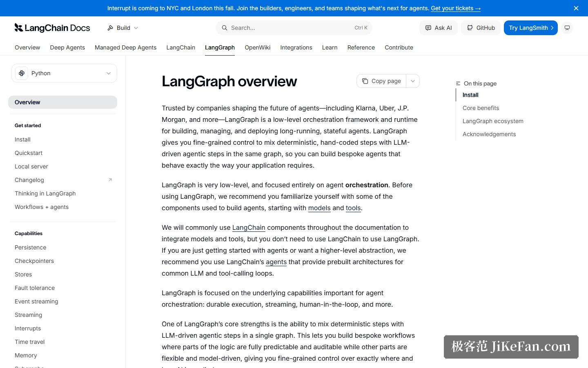
Task: Open the OpenWiki tab
Action: point(257,47)
